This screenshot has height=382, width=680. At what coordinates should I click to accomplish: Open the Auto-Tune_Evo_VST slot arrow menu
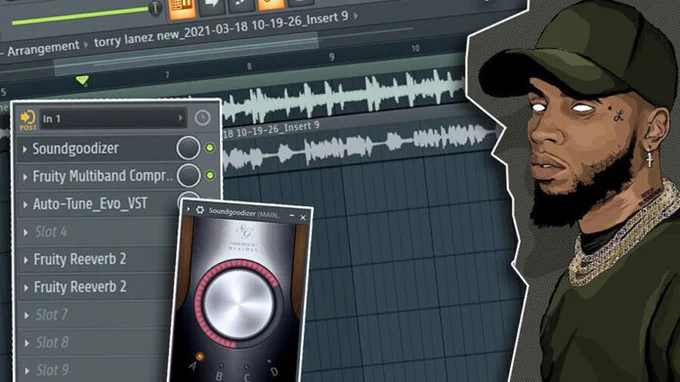click(x=25, y=205)
